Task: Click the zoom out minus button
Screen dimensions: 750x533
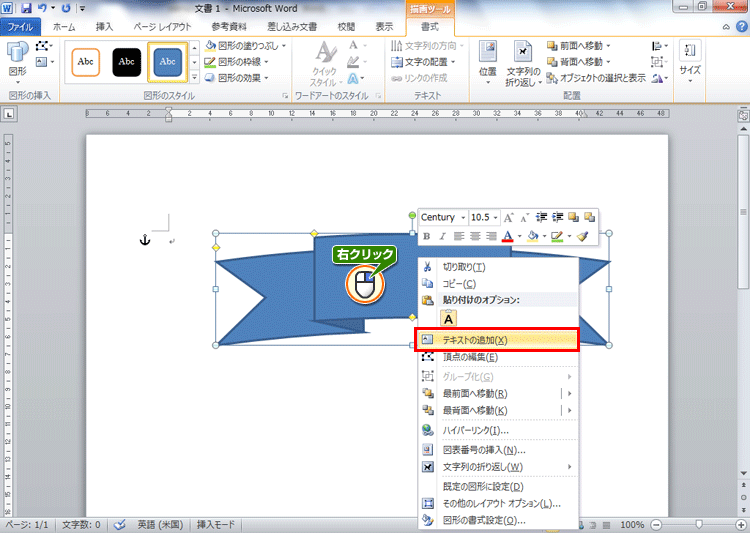Action: (x=657, y=525)
